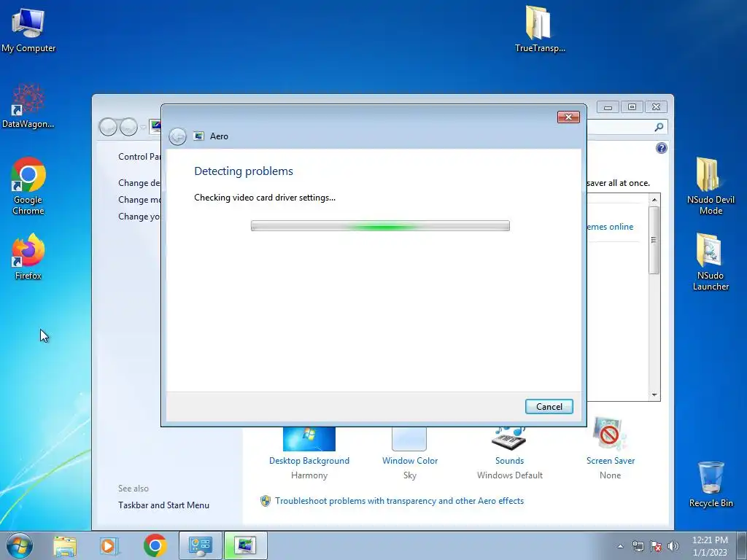Open the Recycle Bin
Screen dimensions: 747x560
point(711,484)
